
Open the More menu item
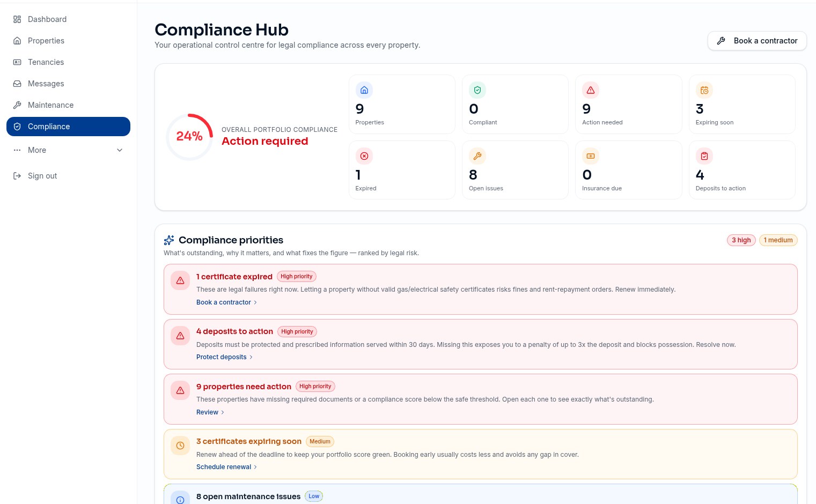(x=68, y=150)
